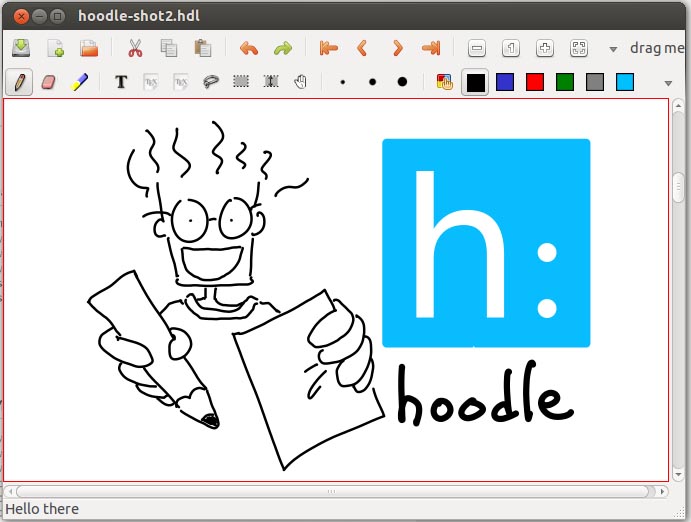691x522 pixels.
Task: Open the color chooser palette icon
Action: [445, 82]
